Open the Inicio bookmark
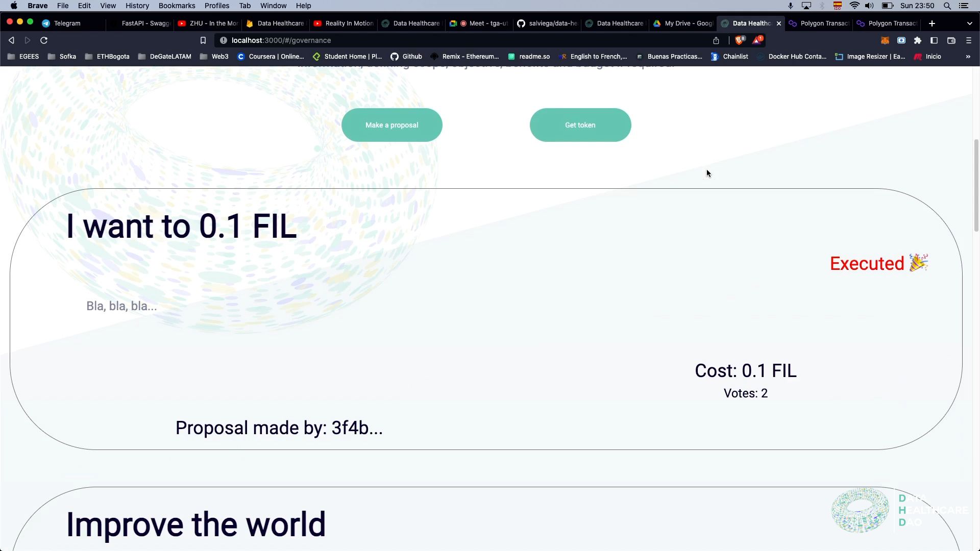Viewport: 980px width, 551px height. (x=927, y=57)
